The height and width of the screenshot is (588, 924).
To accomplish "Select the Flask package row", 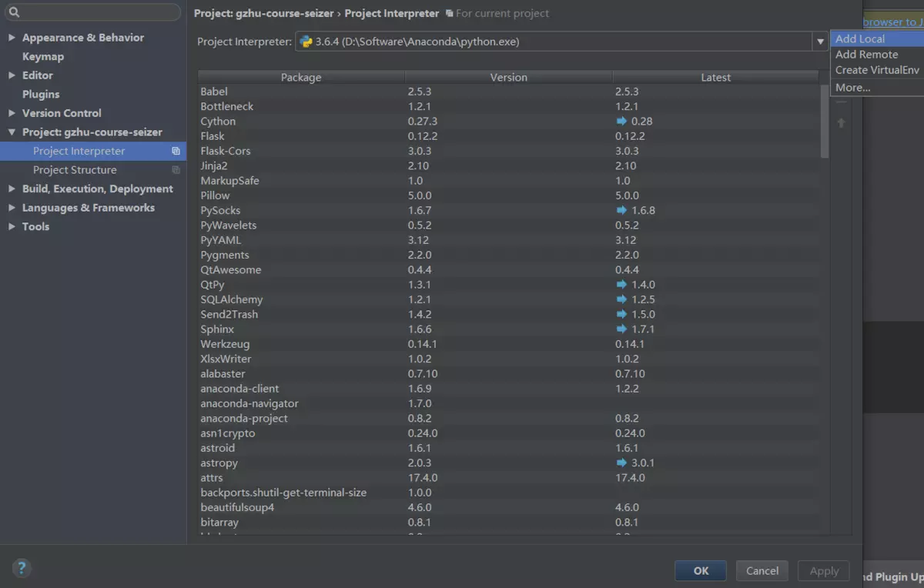I will 509,136.
